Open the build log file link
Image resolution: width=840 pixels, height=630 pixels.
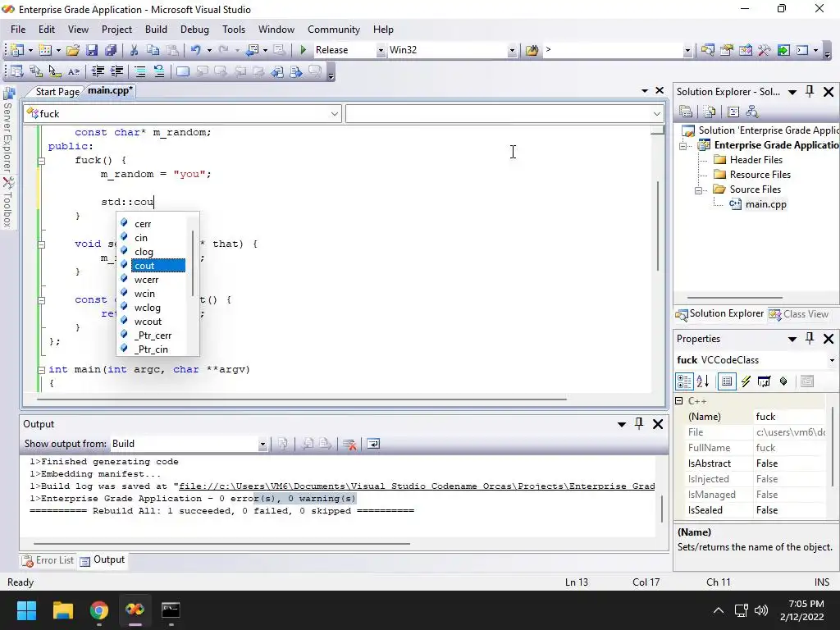pyautogui.click(x=417, y=486)
